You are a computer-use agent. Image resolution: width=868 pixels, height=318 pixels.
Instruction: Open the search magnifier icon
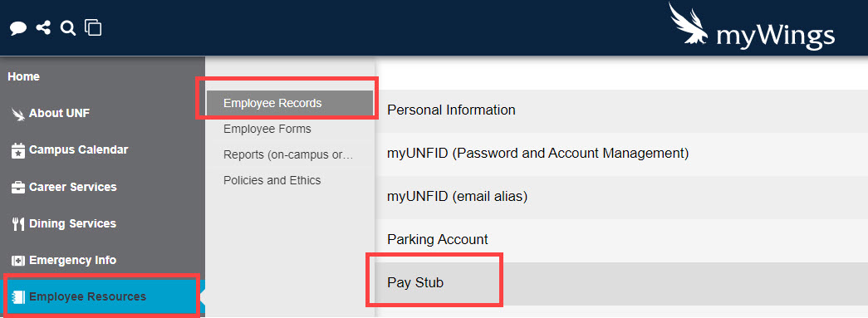pyautogui.click(x=68, y=28)
